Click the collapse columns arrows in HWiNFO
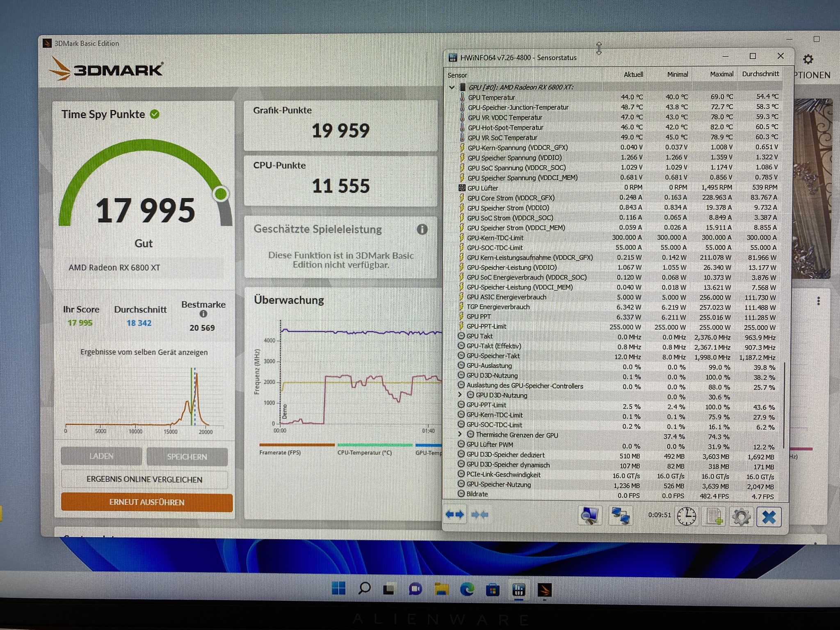Image resolution: width=840 pixels, height=630 pixels. click(479, 514)
